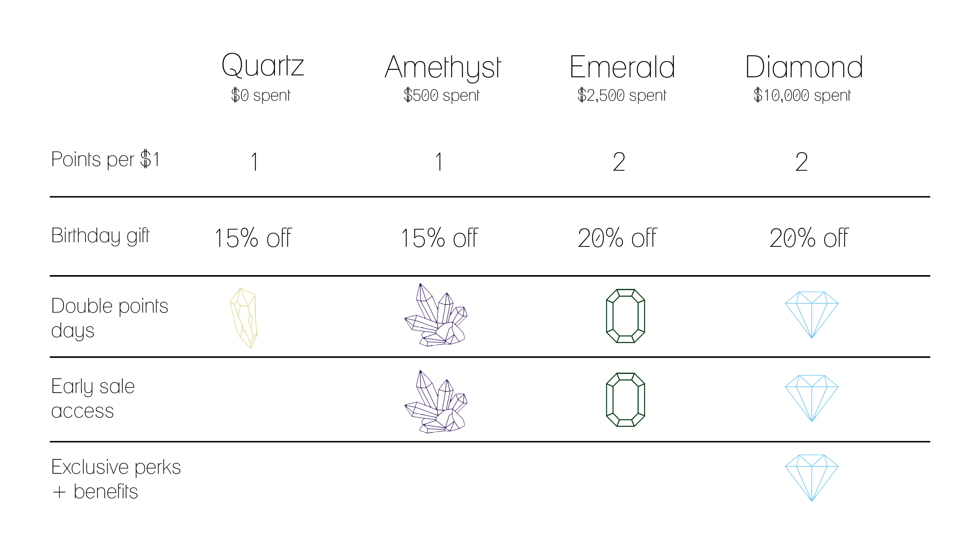Click the points value 2 under Diamond
This screenshot has width=980, height=551.
802,162
